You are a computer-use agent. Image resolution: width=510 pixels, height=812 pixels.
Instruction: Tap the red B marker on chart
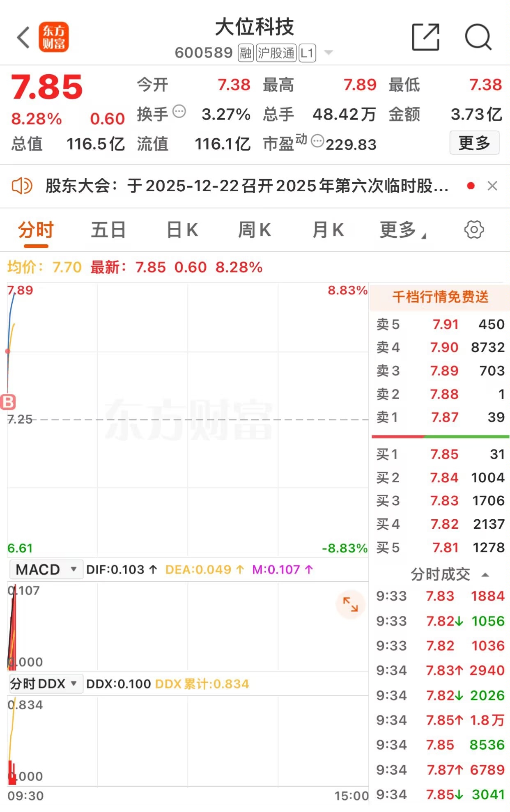[8, 402]
